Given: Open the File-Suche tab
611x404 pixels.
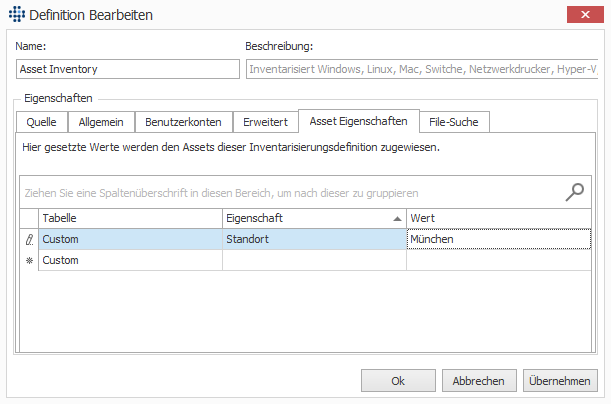Looking at the screenshot, I should click(453, 122).
